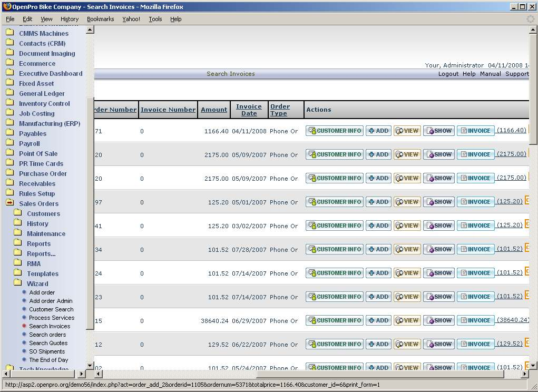This screenshot has height=392, width=538.
Task: Open the Sales Orders folder icon
Action: 9,203
